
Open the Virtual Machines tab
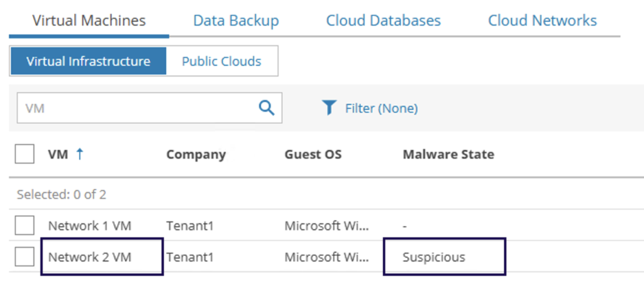point(89,20)
